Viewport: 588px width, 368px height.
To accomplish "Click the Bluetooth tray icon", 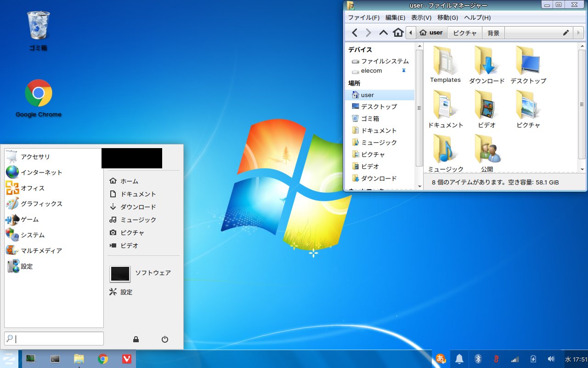I will pyautogui.click(x=478, y=359).
